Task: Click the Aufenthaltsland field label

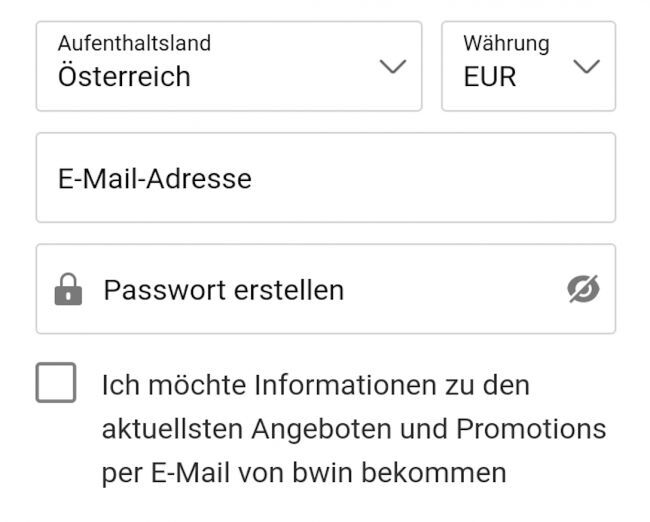Action: pyautogui.click(x=134, y=43)
